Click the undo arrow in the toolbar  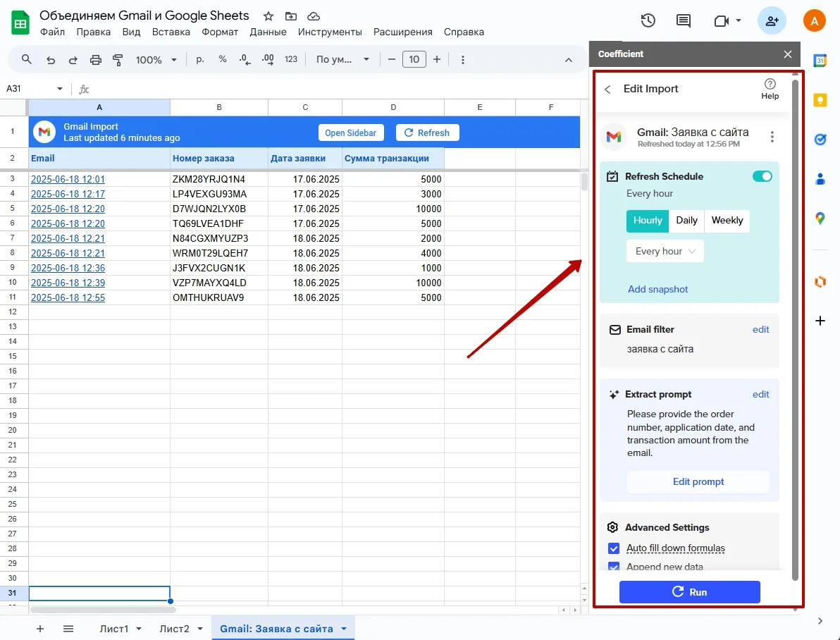click(x=51, y=60)
